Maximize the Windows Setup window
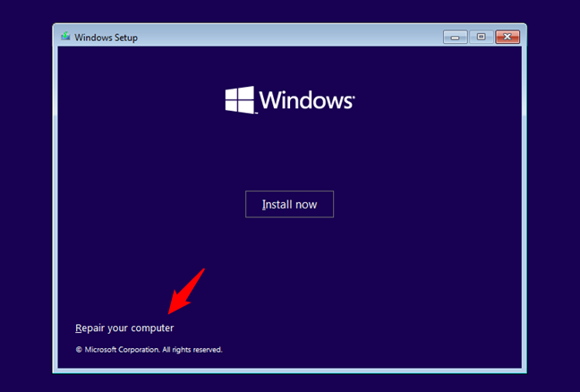The height and width of the screenshot is (392, 580). [x=481, y=37]
